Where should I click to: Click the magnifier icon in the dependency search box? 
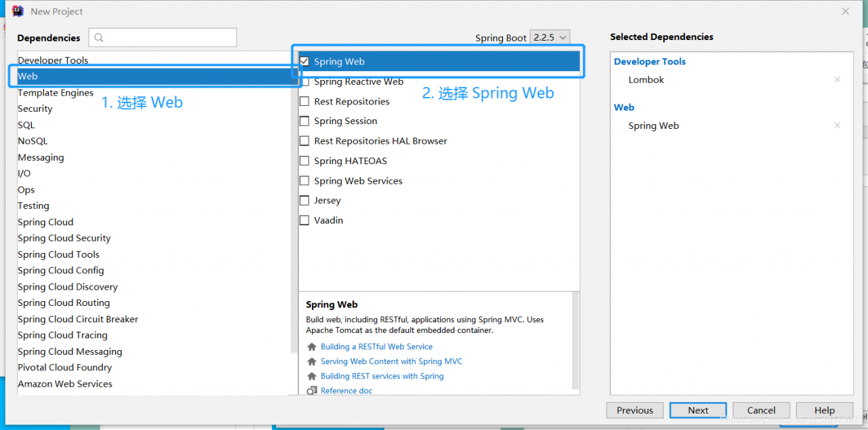pyautogui.click(x=100, y=38)
